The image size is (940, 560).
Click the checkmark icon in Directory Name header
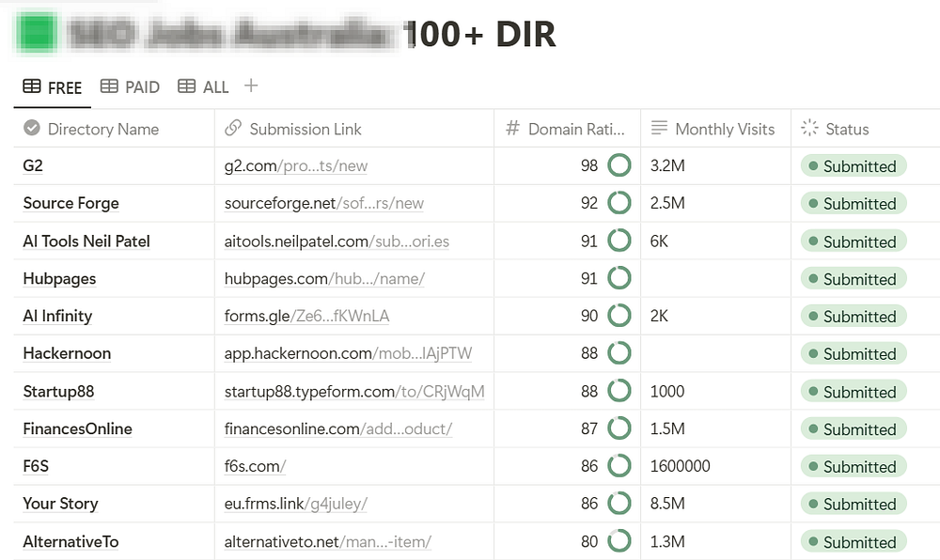click(x=32, y=128)
